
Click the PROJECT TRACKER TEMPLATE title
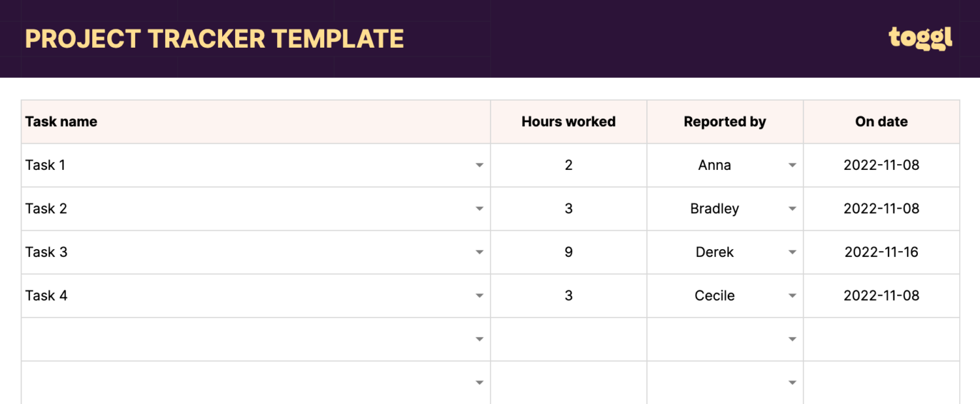(x=214, y=39)
